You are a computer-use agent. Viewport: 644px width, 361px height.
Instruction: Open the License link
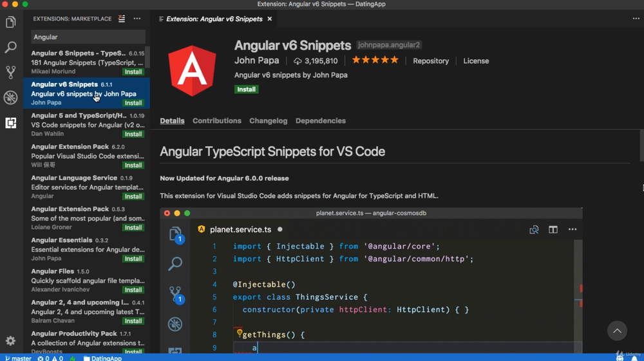click(x=476, y=60)
